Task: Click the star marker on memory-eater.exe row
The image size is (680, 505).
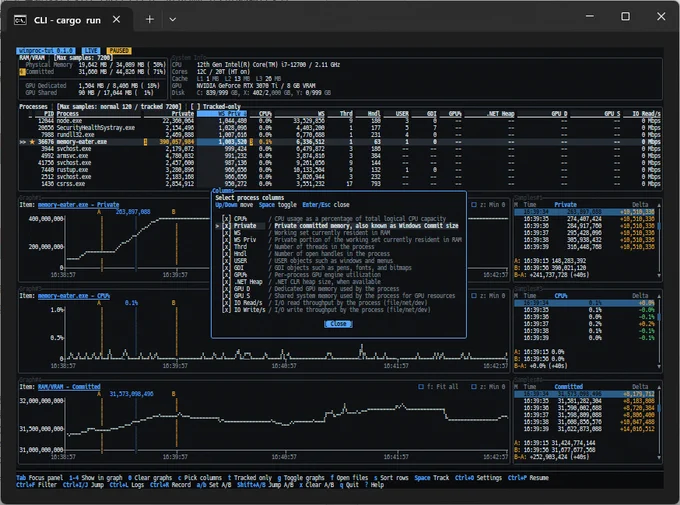Action: (32, 142)
